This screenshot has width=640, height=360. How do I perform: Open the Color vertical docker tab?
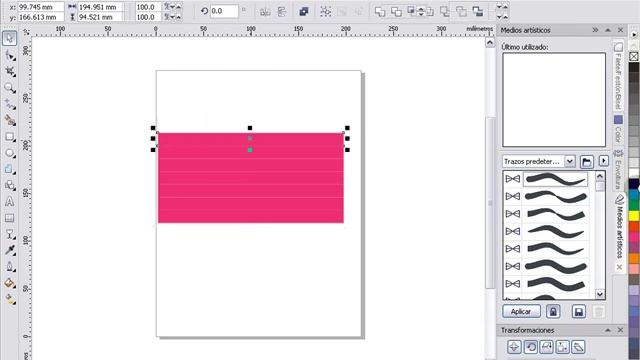coord(618,129)
